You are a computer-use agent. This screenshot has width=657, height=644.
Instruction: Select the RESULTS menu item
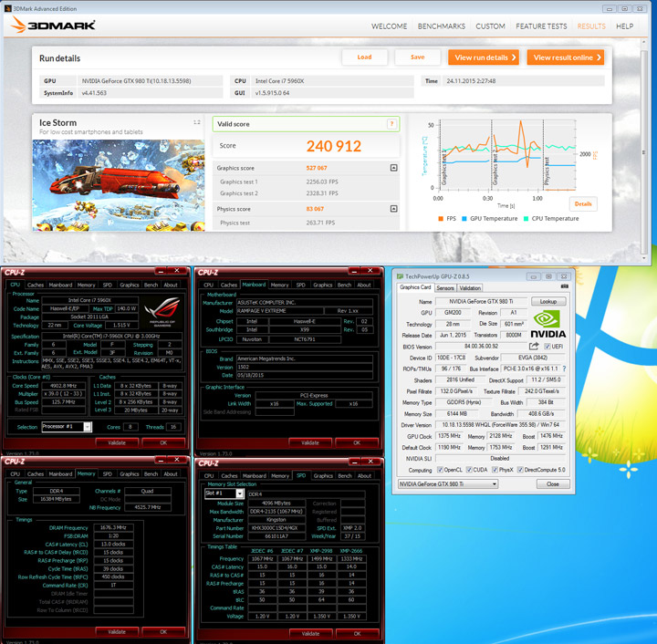tap(591, 26)
